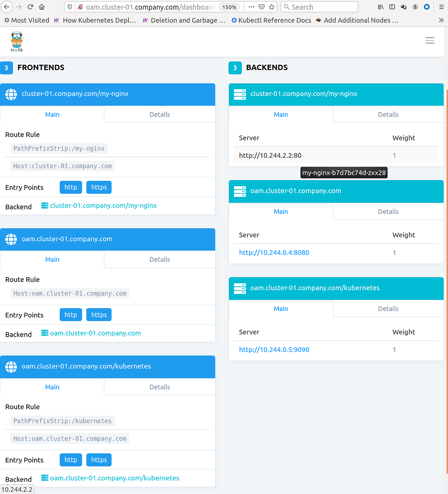Viewport: 448px width, 494px height.
Task: Select Main tab of oam.cluster-01.company.com backend
Action: 280,212
